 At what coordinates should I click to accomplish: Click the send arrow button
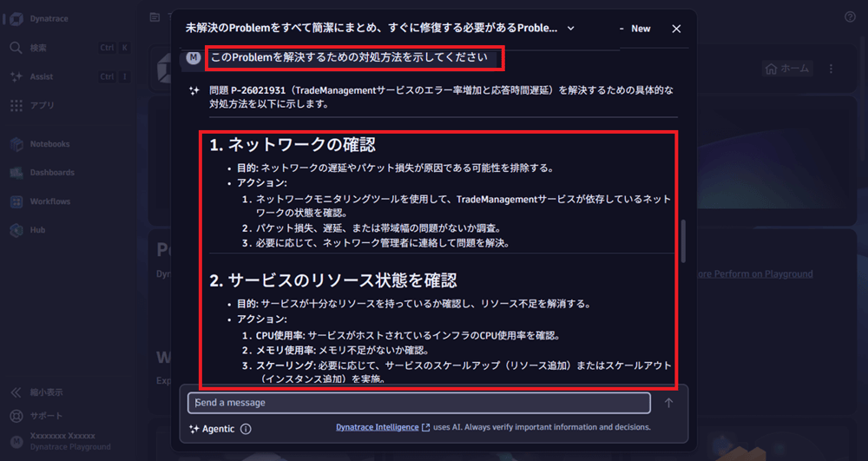[x=668, y=403]
